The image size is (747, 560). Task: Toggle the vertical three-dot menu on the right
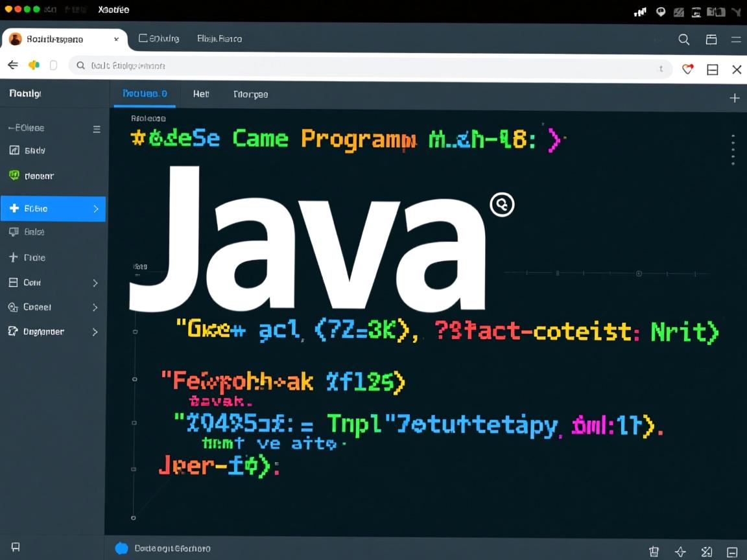[x=733, y=148]
